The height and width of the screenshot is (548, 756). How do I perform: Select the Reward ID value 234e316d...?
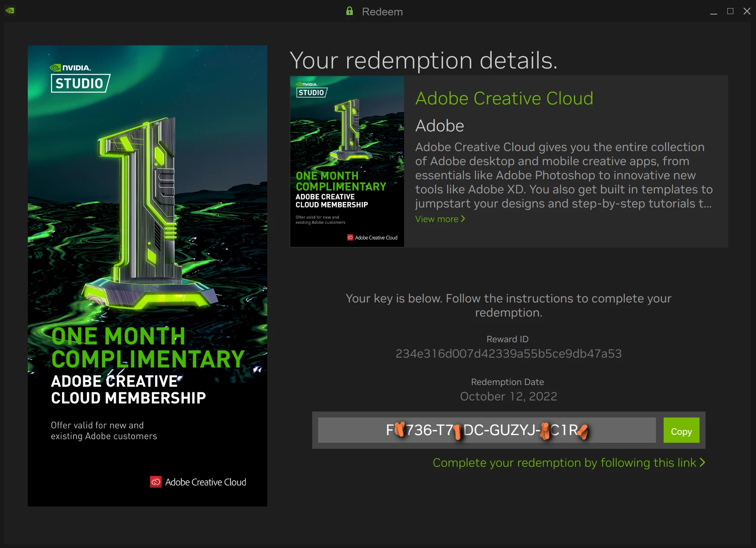point(508,354)
